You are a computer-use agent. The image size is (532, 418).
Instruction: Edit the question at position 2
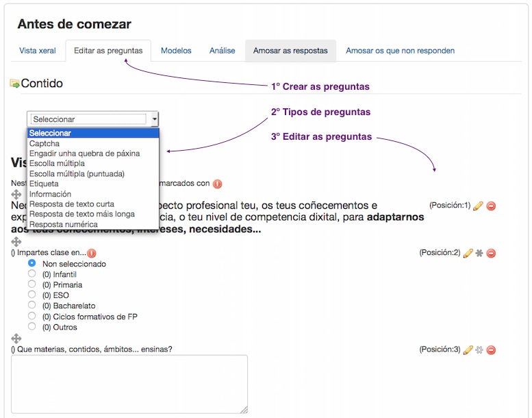click(468, 253)
